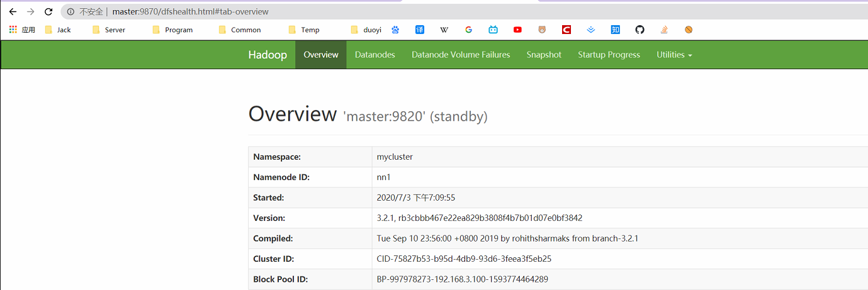Open the GitHub bookmark icon
Image resolution: width=868 pixels, height=290 pixels.
pos(640,30)
